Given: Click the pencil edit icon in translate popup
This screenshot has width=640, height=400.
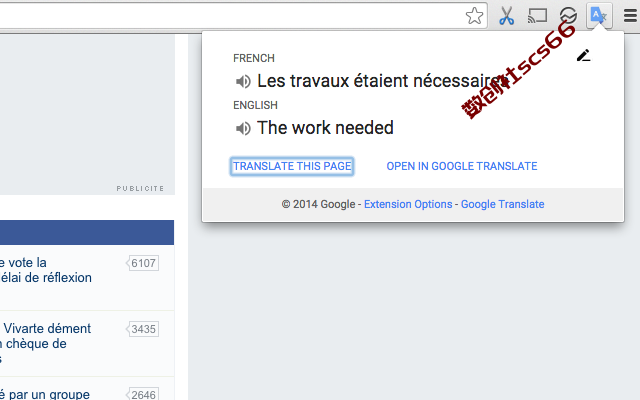Looking at the screenshot, I should click(584, 56).
